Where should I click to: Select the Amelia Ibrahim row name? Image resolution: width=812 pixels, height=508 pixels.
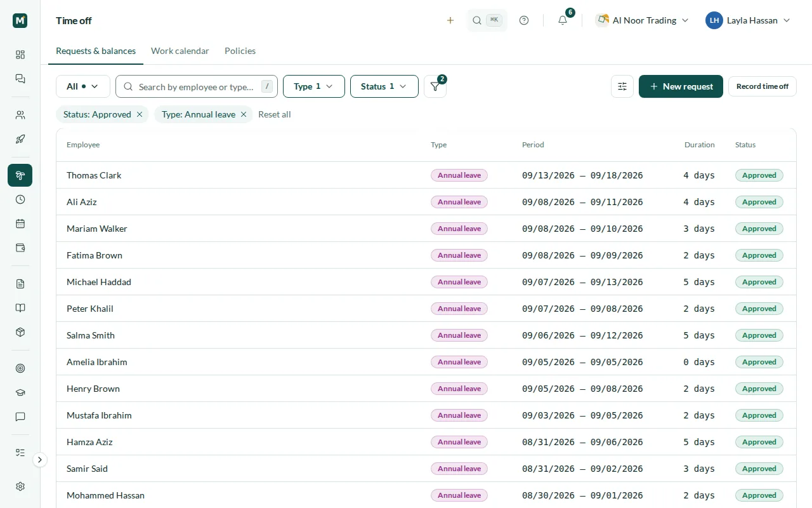coord(97,362)
